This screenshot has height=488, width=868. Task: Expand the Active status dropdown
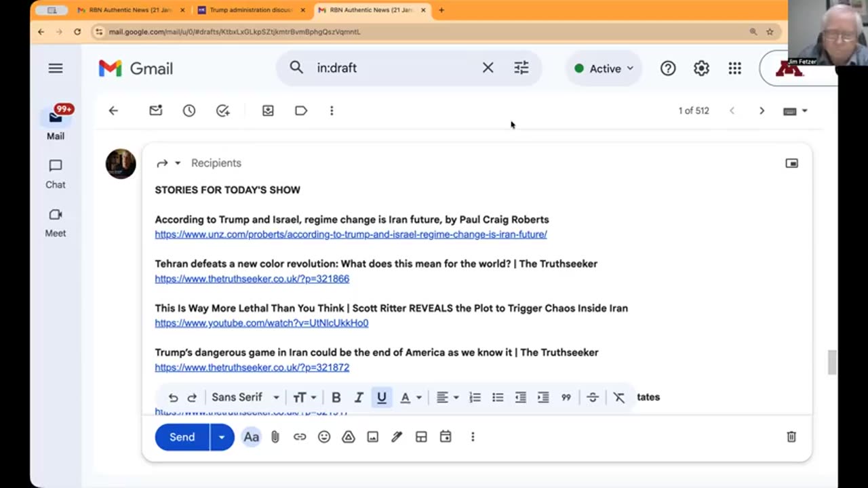[604, 68]
